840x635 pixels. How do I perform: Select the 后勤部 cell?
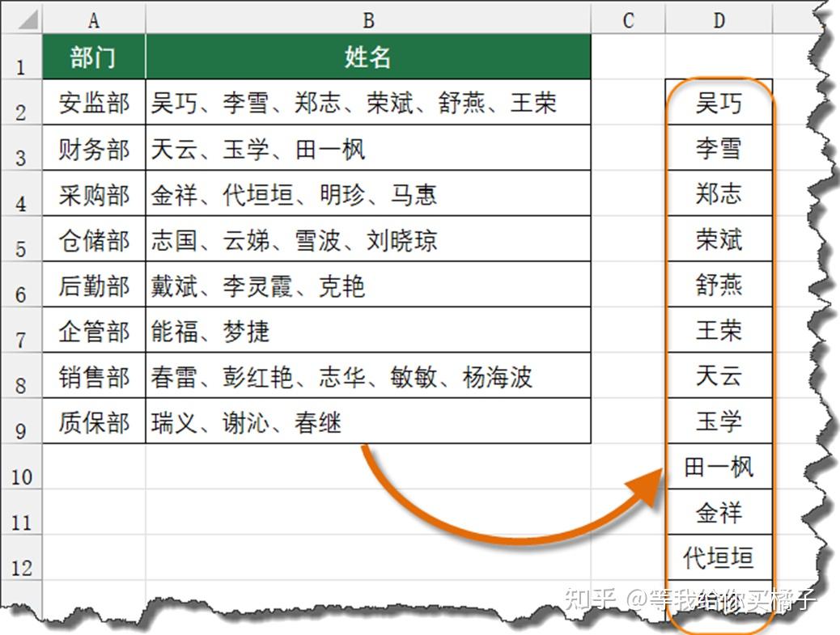pyautogui.click(x=94, y=284)
